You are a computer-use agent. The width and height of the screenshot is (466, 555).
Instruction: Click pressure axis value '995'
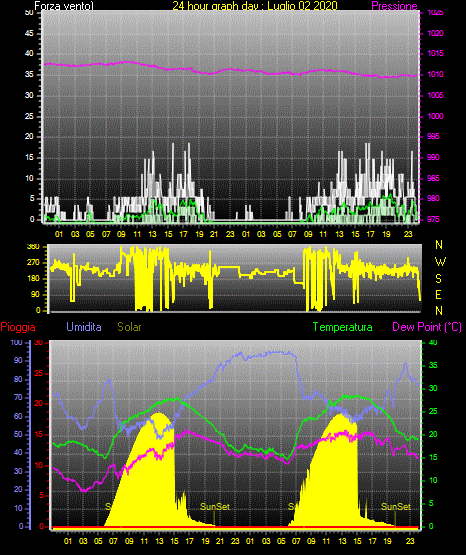(433, 136)
